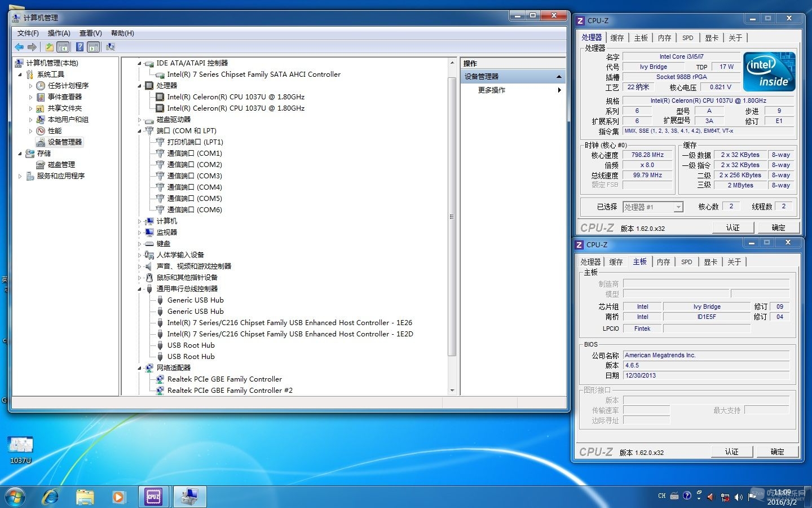Open the File (文件) menu
This screenshot has height=508, width=812.
[28, 33]
